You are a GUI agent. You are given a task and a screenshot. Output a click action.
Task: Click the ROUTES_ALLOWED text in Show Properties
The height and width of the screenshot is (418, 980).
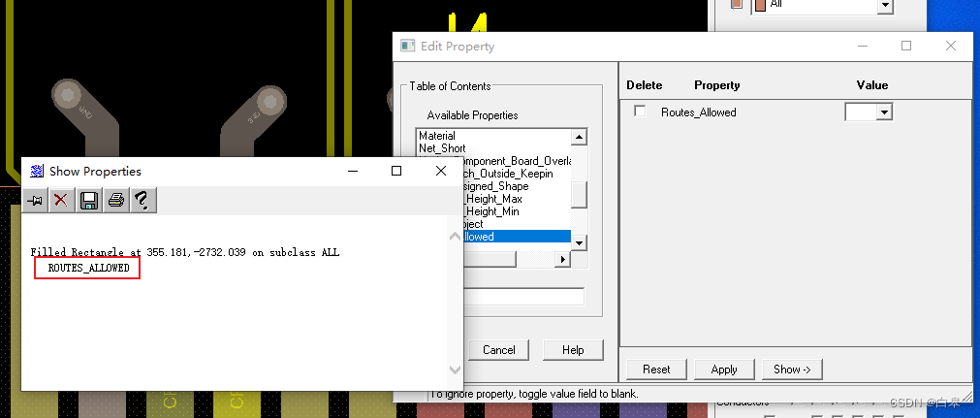point(89,268)
